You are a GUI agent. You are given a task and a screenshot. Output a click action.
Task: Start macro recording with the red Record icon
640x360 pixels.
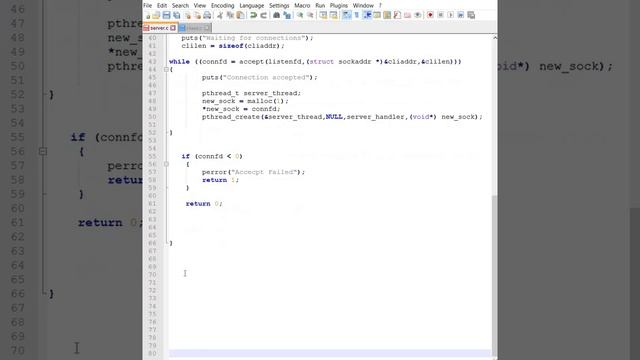click(x=430, y=15)
